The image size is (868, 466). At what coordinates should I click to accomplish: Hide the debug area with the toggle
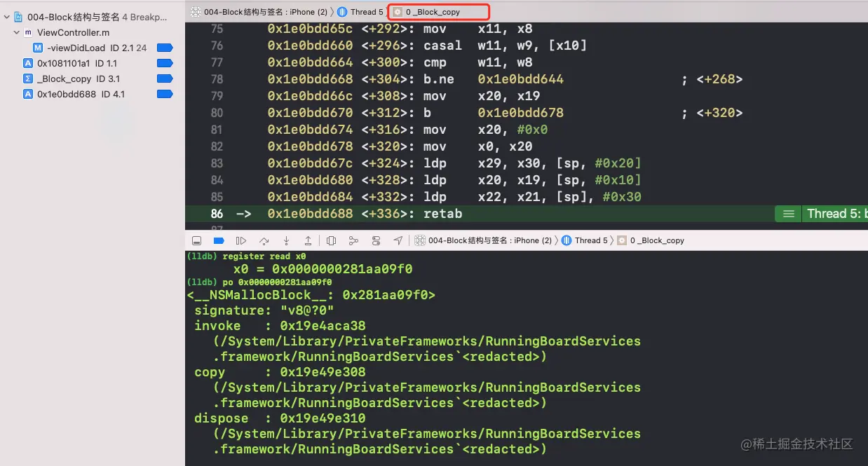[196, 240]
